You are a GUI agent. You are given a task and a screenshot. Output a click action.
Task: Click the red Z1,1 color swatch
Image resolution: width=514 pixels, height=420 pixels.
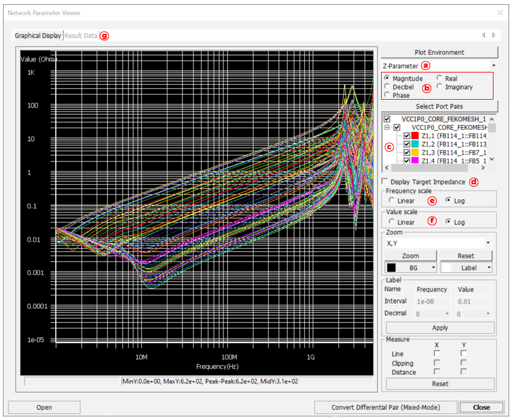(415, 137)
